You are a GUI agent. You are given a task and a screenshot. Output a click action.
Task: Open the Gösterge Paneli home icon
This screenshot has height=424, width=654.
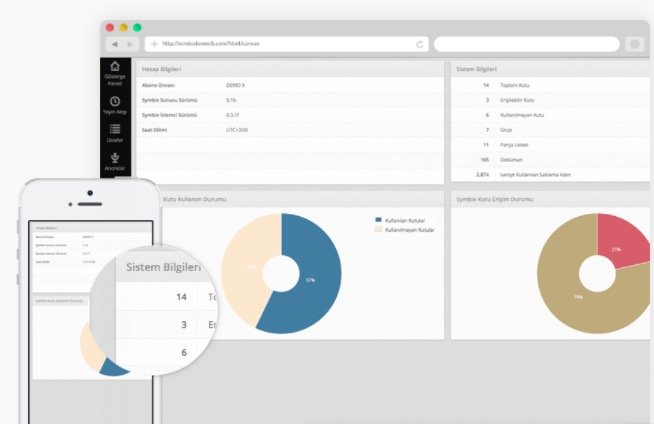[x=115, y=67]
